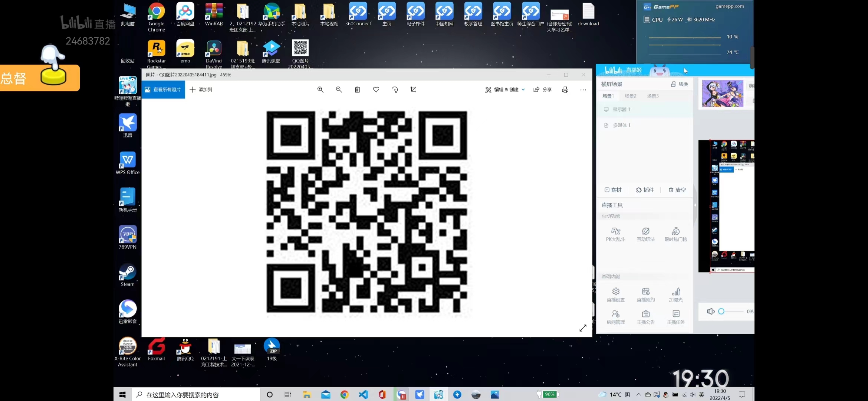Delete the photo with the trash icon
This screenshot has width=868, height=401.
(357, 89)
